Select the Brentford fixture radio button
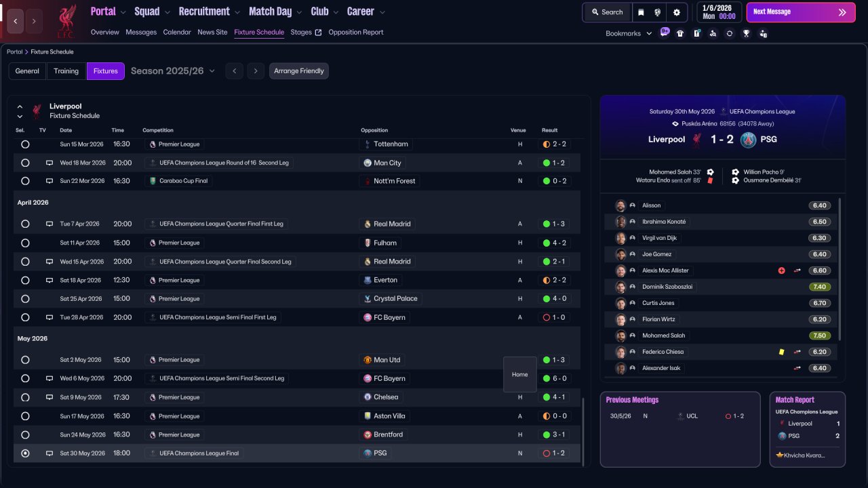Viewport: 868px width, 488px height. pyautogui.click(x=25, y=434)
